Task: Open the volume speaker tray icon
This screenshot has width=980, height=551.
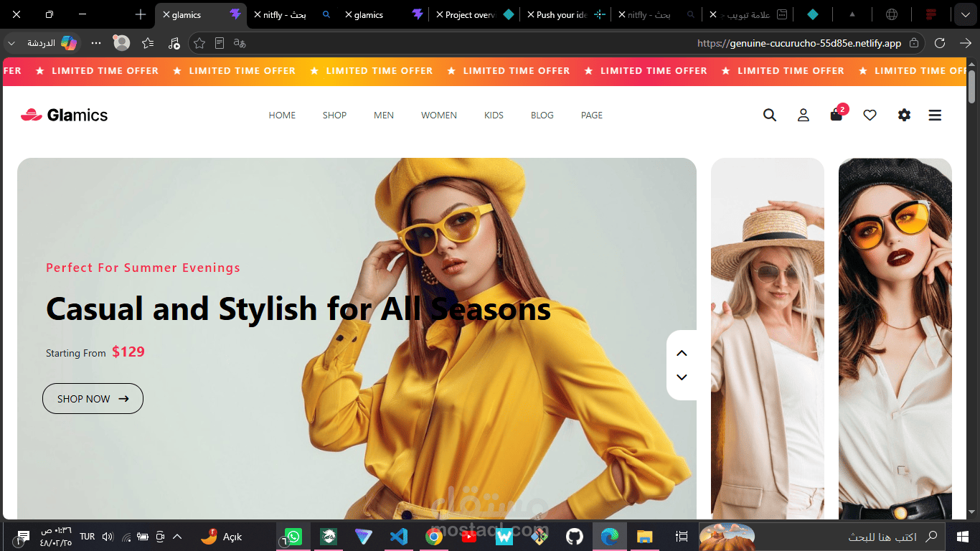Action: [108, 537]
